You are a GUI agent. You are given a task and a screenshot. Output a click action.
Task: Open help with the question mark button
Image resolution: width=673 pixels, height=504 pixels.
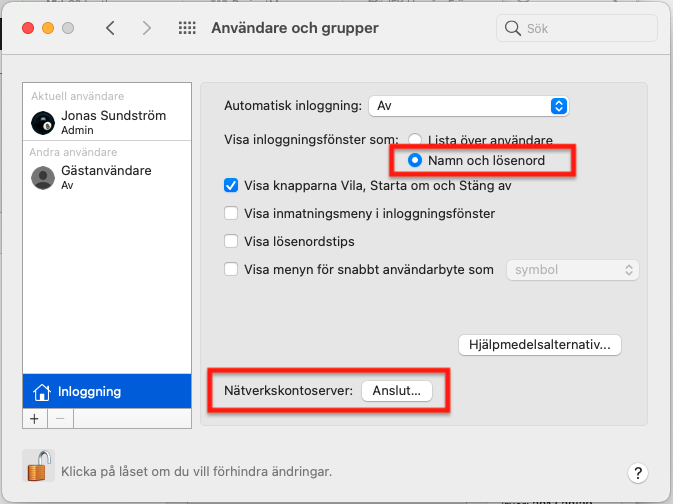tap(637, 473)
